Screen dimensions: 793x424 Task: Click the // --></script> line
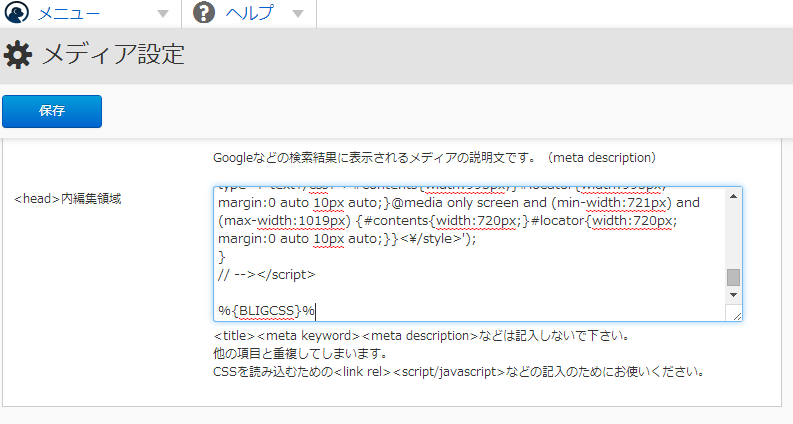[267, 275]
